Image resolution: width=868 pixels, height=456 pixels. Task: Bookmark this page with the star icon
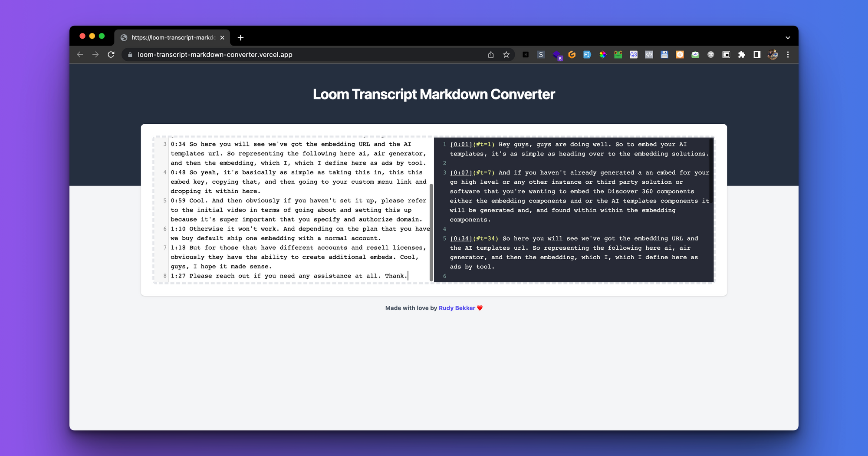(506, 55)
